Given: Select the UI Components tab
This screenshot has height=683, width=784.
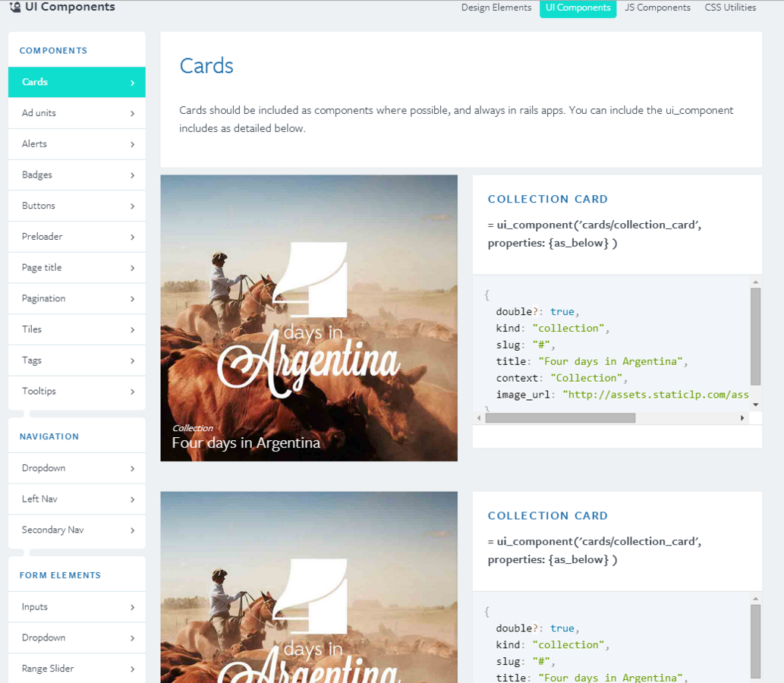Looking at the screenshot, I should coord(578,8).
